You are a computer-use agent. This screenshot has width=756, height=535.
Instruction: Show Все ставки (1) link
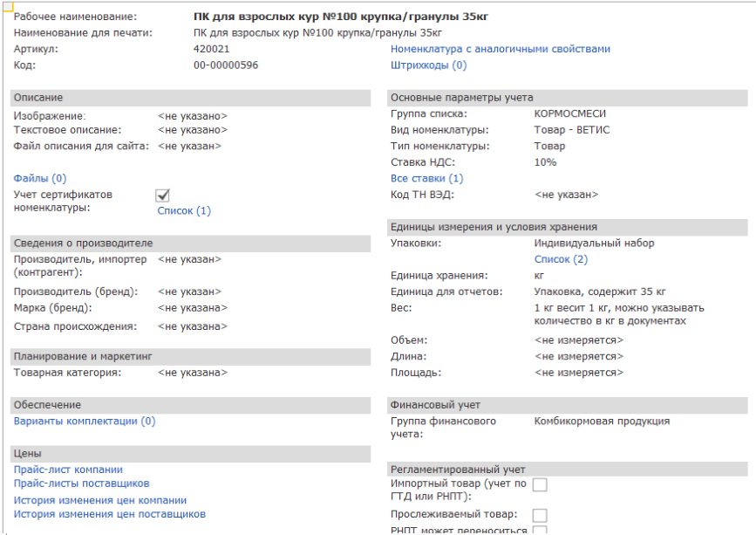[x=426, y=178]
